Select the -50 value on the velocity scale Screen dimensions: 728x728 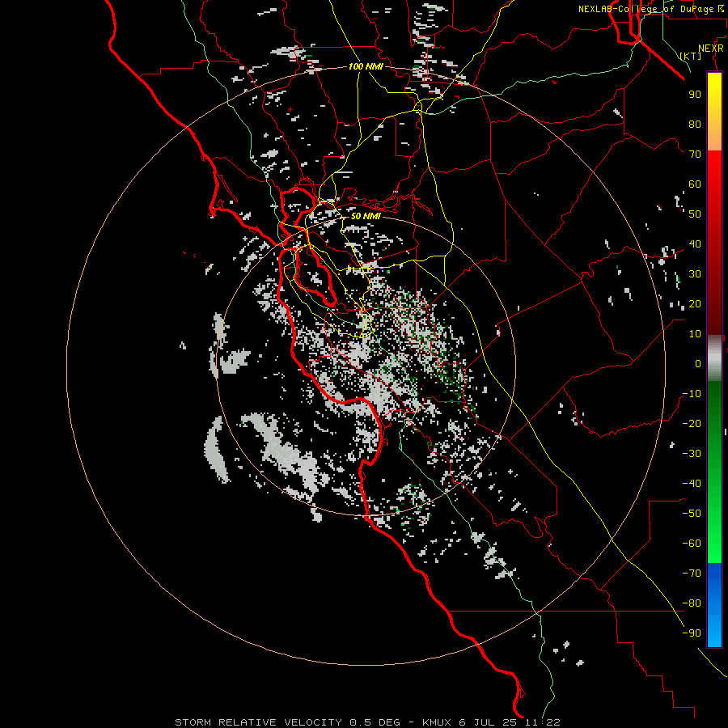pyautogui.click(x=692, y=514)
